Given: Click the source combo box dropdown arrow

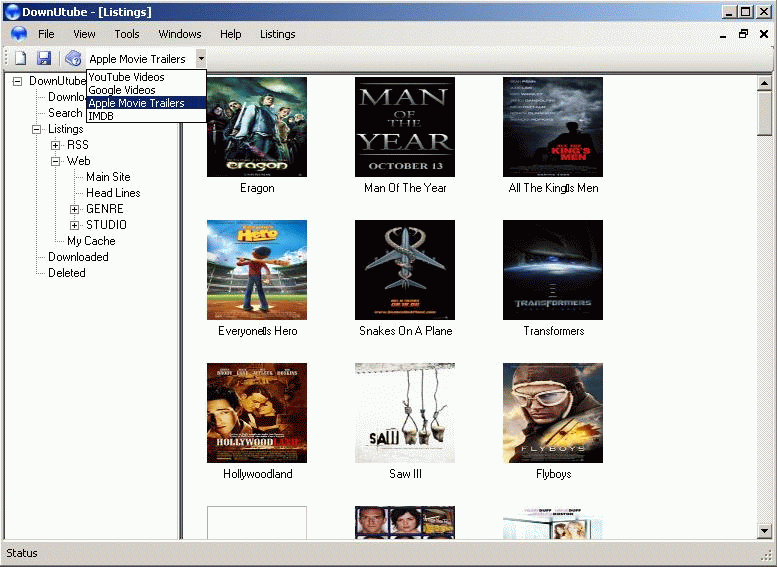Looking at the screenshot, I should (201, 58).
